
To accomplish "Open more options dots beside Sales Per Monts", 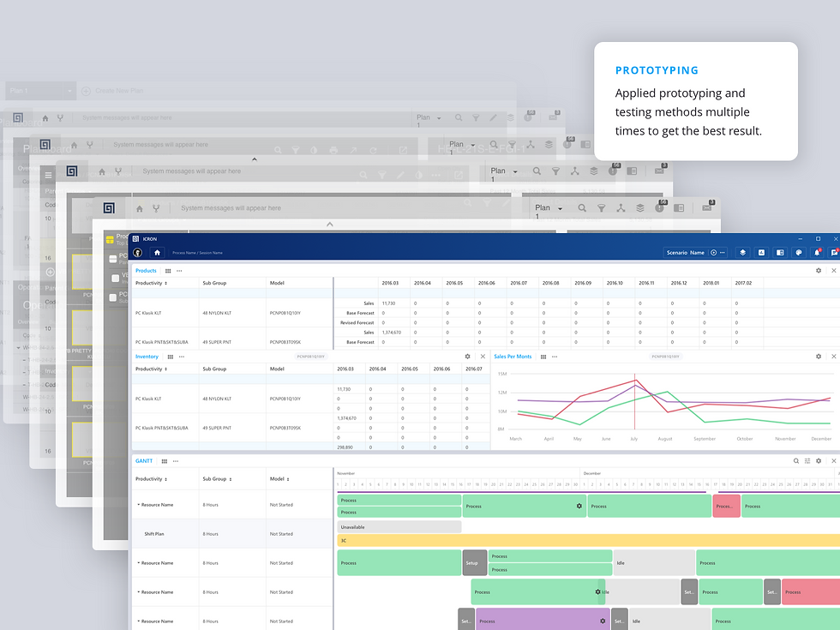I will click(555, 357).
